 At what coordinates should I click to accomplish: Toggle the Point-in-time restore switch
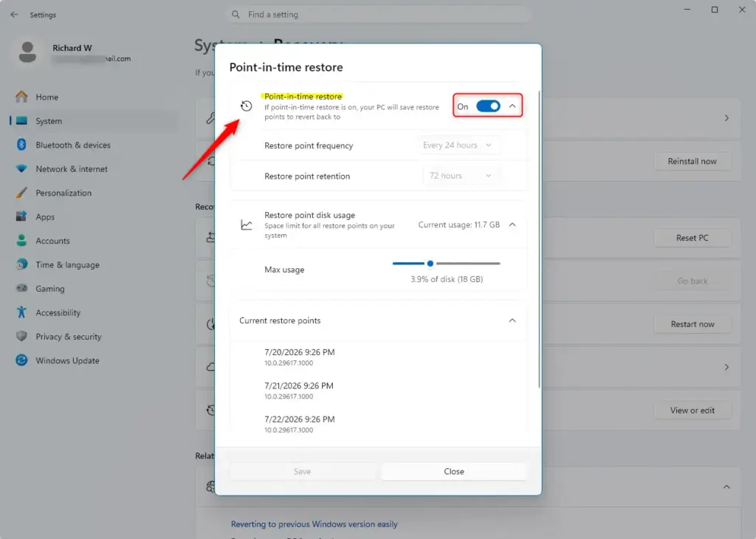[x=488, y=106]
